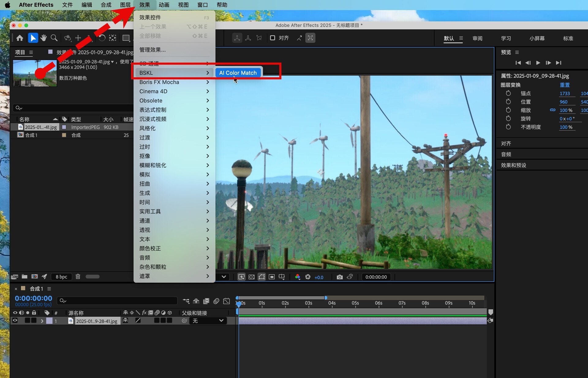
Task: Select the Zoom magnifier tool
Action: coord(54,38)
